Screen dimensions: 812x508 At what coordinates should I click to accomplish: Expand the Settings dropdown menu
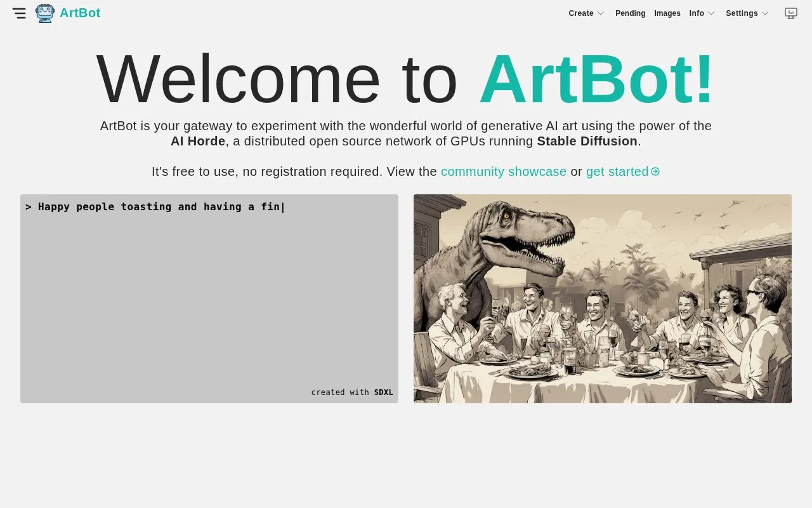point(747,13)
